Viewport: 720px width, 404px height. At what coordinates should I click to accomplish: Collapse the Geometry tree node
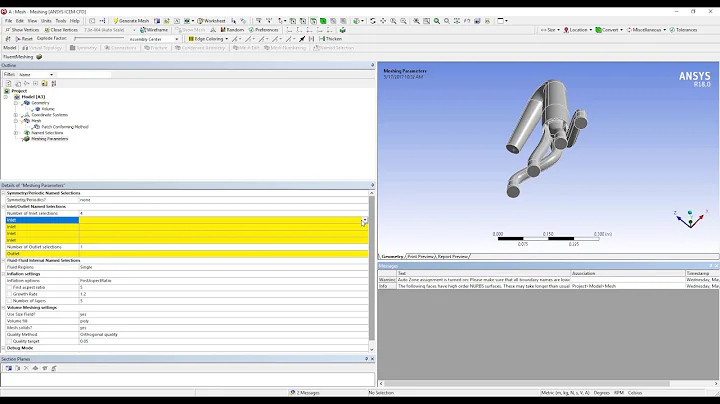click(16, 103)
